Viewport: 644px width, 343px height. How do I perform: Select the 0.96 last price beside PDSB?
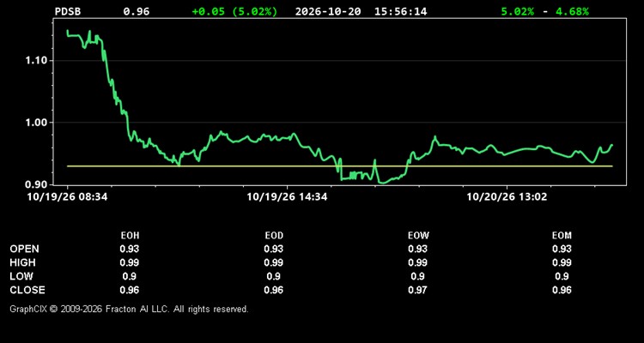point(137,11)
